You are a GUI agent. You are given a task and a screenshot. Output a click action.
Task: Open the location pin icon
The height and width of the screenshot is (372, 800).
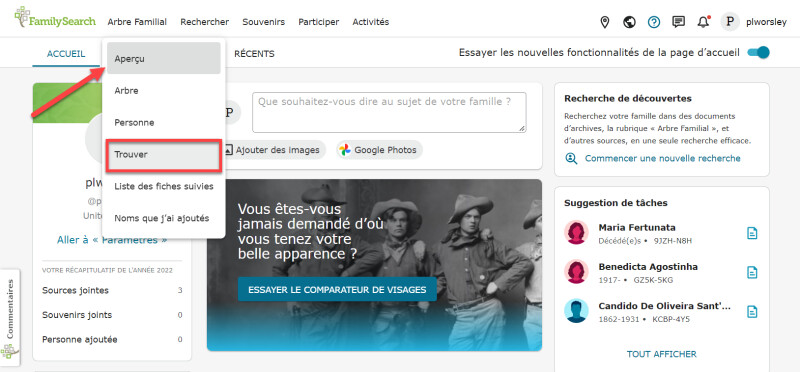[605, 22]
